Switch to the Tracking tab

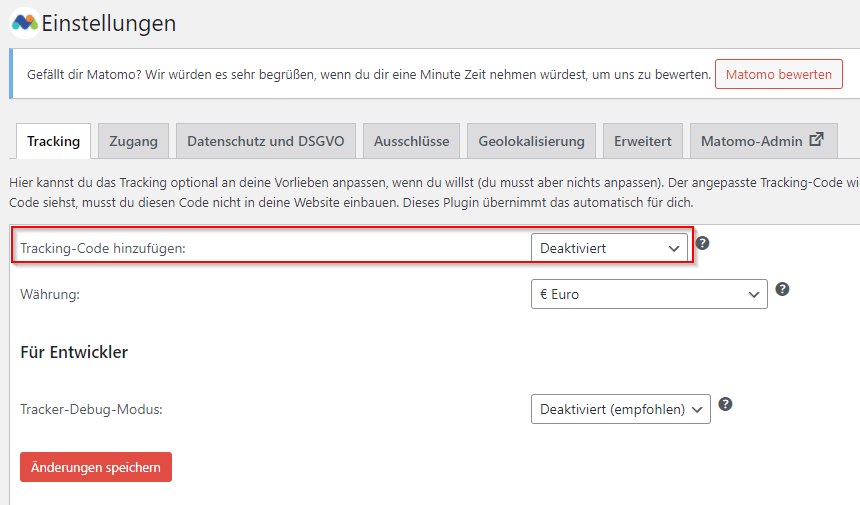(x=54, y=141)
